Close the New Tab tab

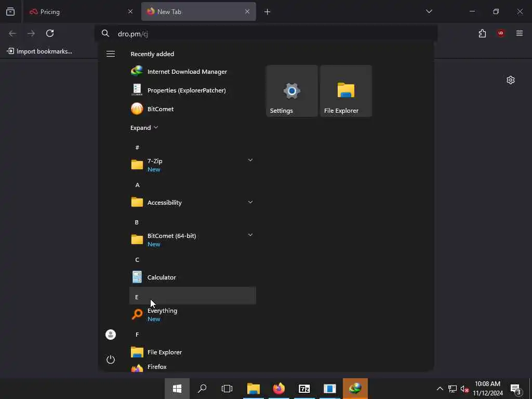point(247,11)
